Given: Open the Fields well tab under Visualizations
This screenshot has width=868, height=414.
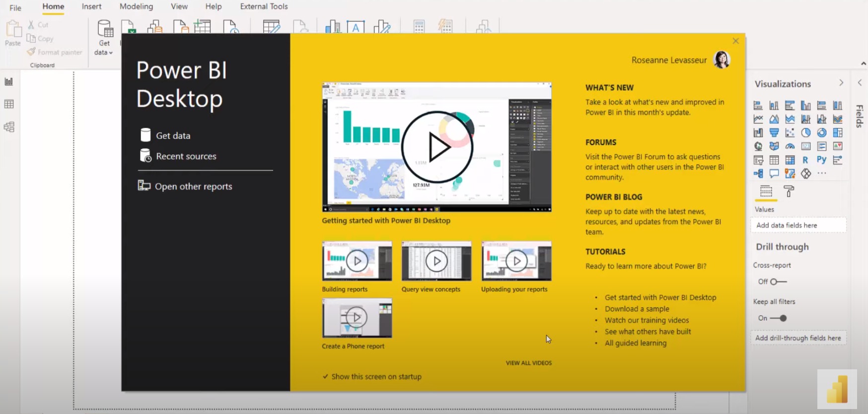Looking at the screenshot, I should click(766, 191).
